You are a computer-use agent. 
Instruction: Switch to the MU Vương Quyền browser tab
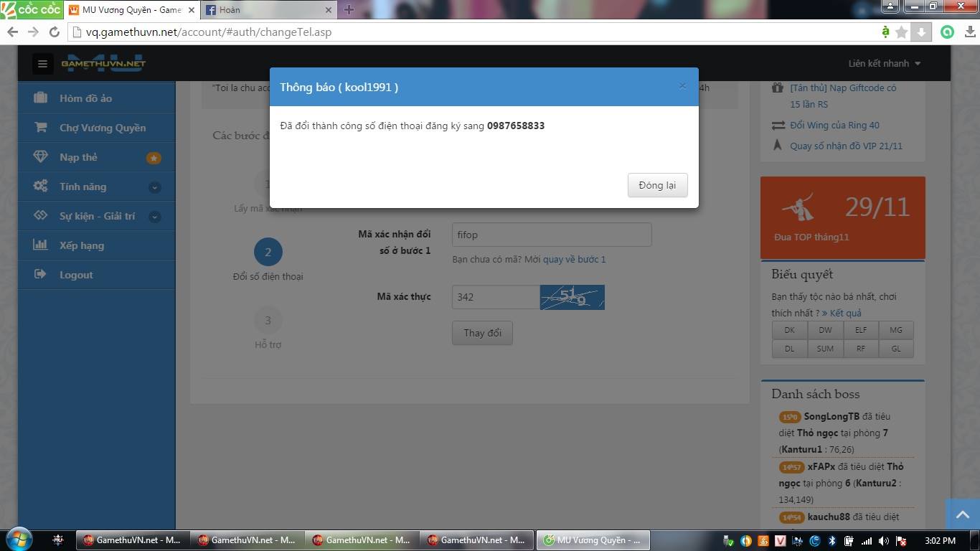(x=131, y=10)
